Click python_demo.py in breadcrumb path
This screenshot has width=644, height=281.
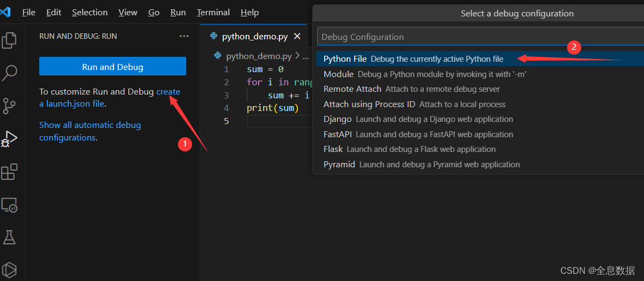[x=259, y=56]
